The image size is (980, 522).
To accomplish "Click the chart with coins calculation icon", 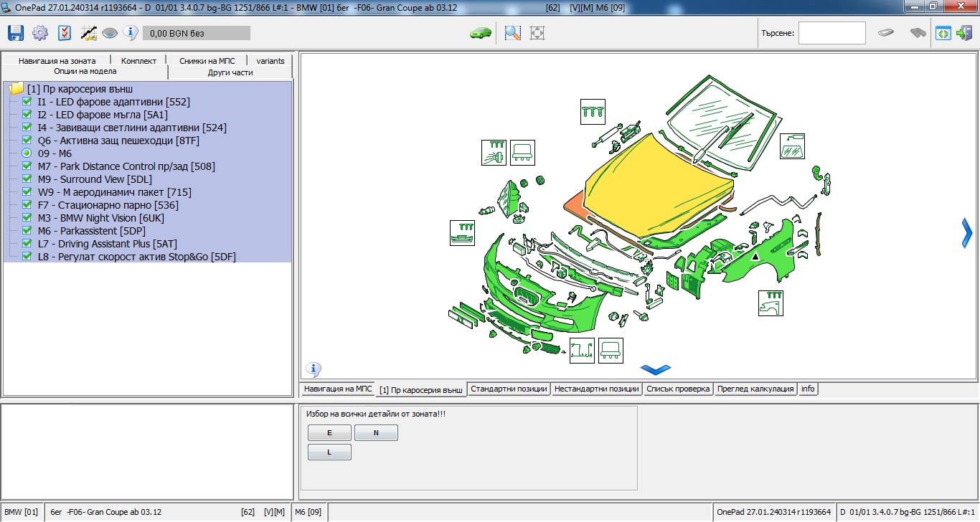I will click(89, 33).
